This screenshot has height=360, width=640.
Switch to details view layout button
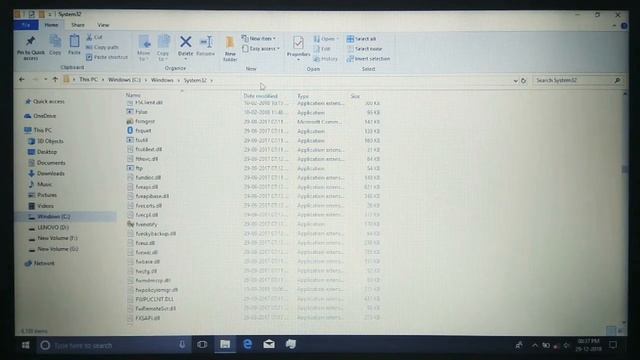[x=611, y=331]
